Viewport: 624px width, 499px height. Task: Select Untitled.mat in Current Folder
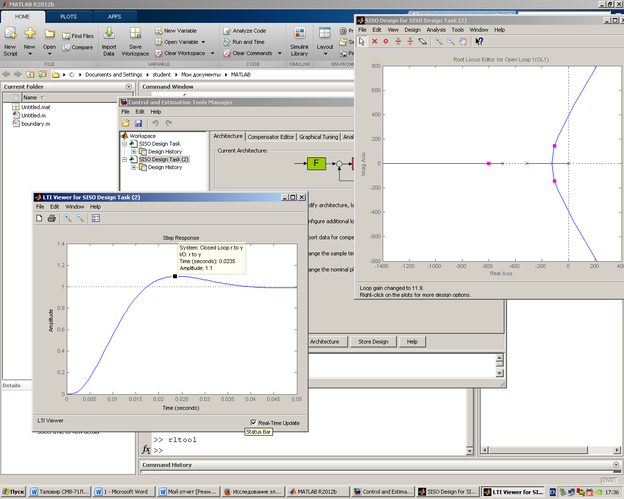[x=35, y=106]
